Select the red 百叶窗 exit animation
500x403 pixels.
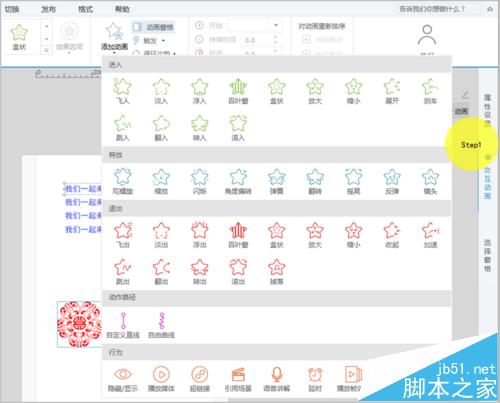[238, 235]
